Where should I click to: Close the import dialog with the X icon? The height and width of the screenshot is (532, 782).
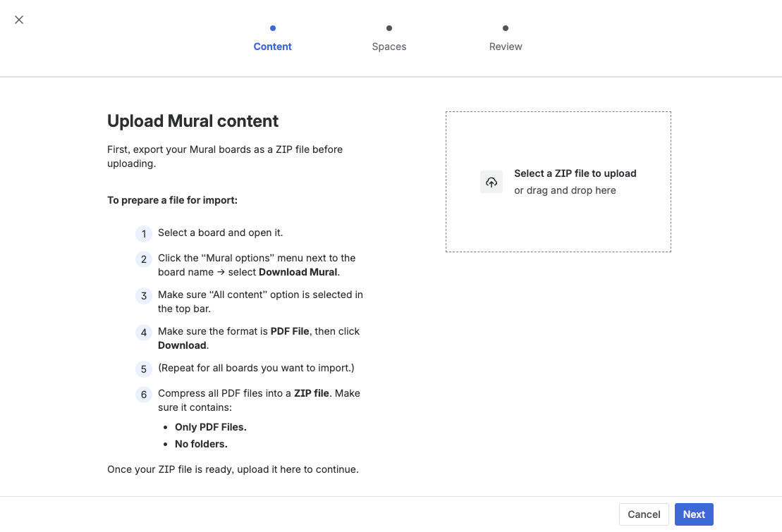(19, 20)
